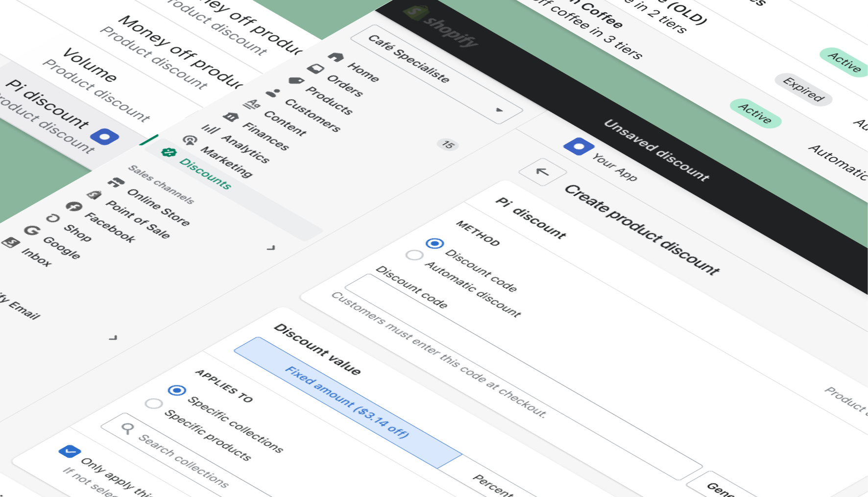
Task: Click the magnifier icon in Search collections
Action: click(x=127, y=429)
